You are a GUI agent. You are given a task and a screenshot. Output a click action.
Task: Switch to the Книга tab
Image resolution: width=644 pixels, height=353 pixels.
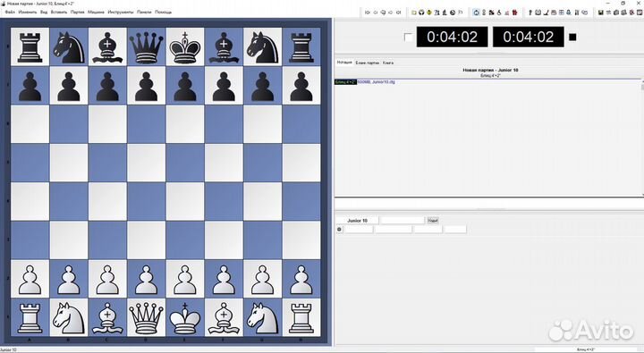tap(388, 63)
